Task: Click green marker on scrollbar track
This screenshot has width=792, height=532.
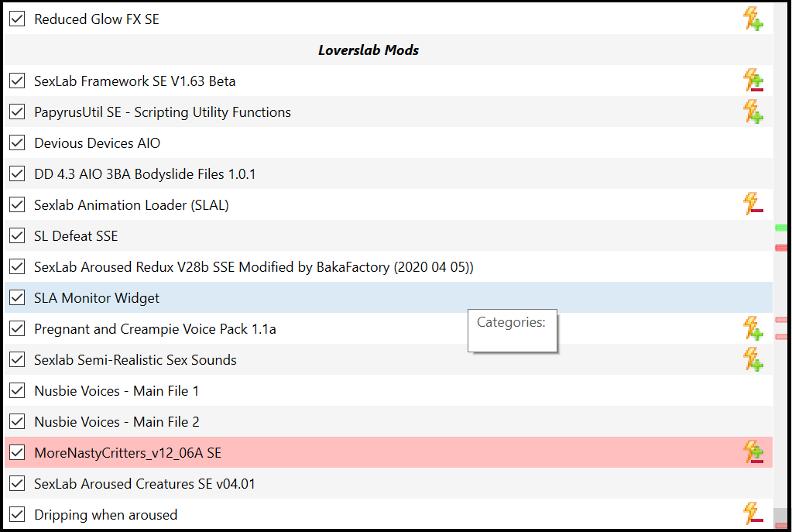Action: [781, 228]
